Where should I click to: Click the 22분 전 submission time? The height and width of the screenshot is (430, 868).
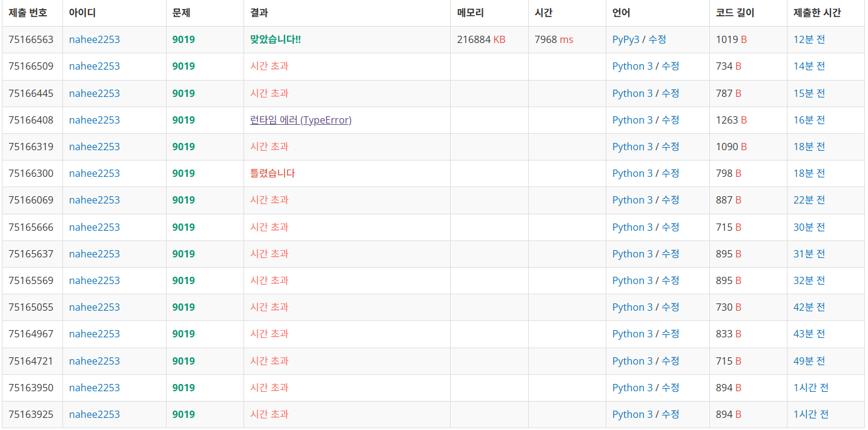click(x=809, y=200)
